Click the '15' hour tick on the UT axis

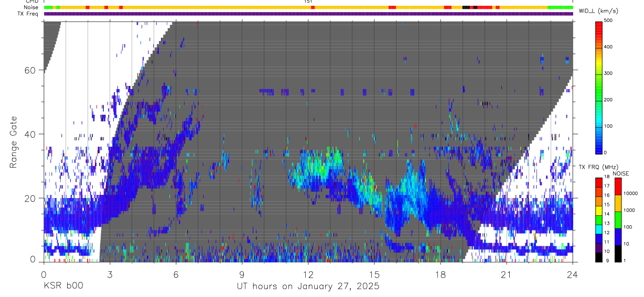(374, 274)
